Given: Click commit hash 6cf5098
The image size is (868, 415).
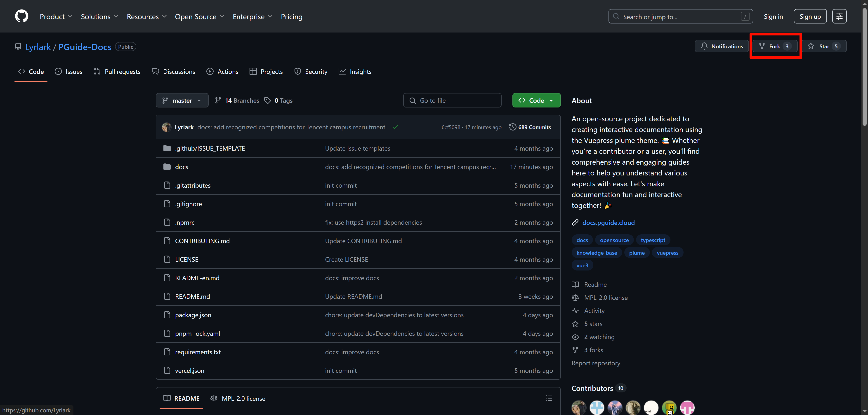Looking at the screenshot, I should (x=451, y=127).
